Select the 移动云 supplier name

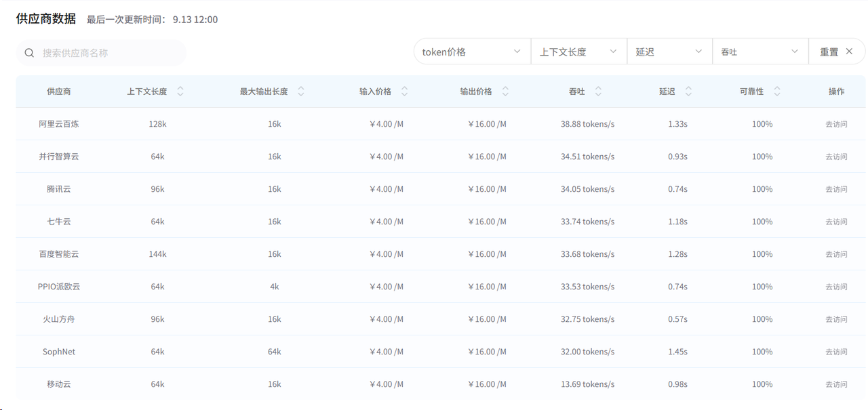tap(59, 384)
